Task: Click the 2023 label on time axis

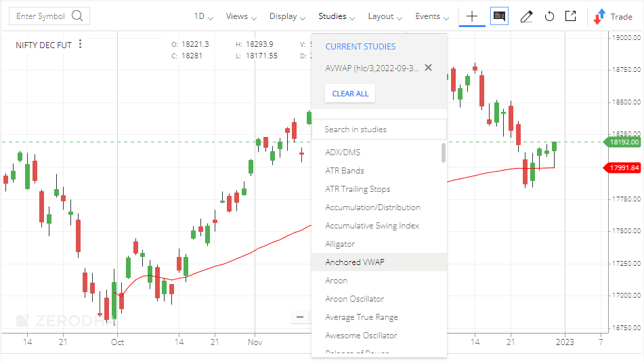Action: click(565, 342)
